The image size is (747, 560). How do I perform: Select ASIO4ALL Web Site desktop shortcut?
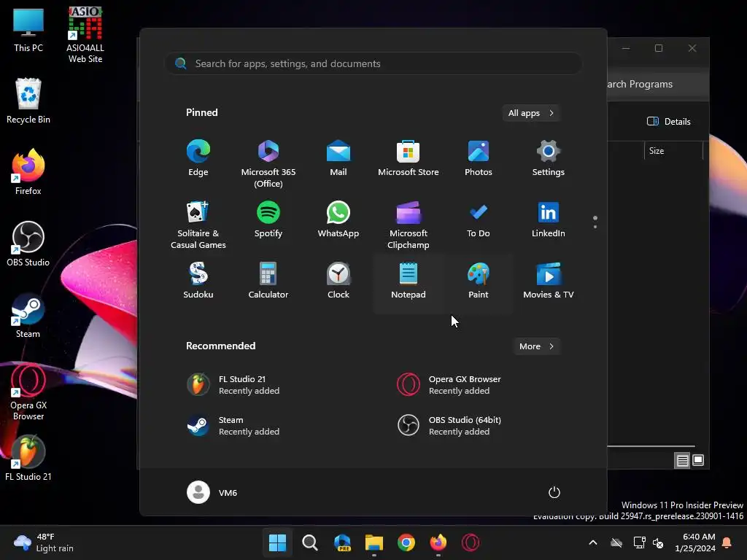85,35
